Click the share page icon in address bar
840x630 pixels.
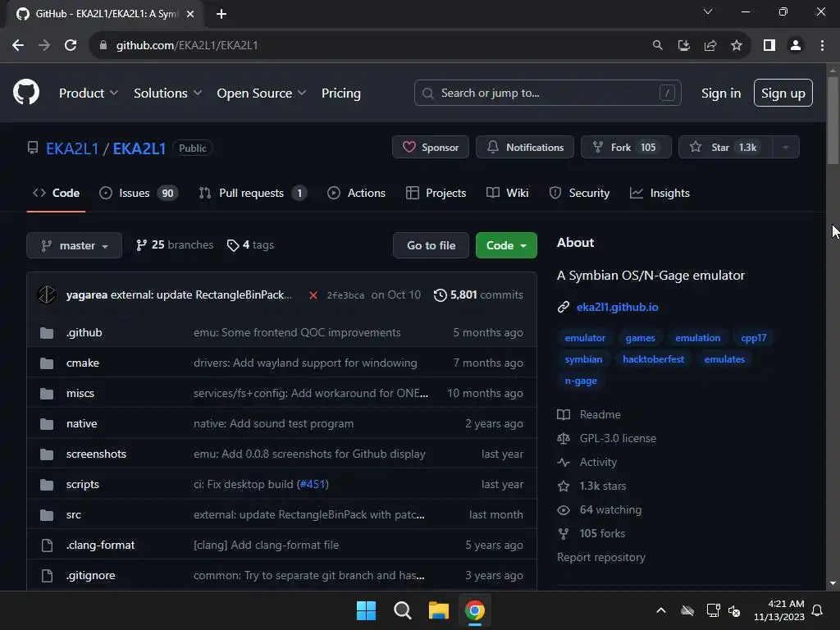click(x=710, y=46)
